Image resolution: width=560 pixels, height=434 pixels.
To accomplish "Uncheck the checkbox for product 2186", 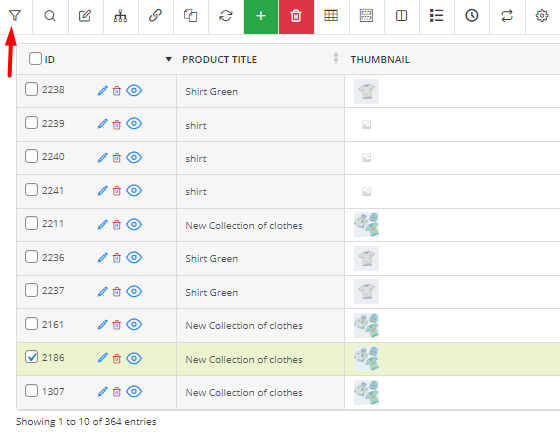I will click(31, 357).
